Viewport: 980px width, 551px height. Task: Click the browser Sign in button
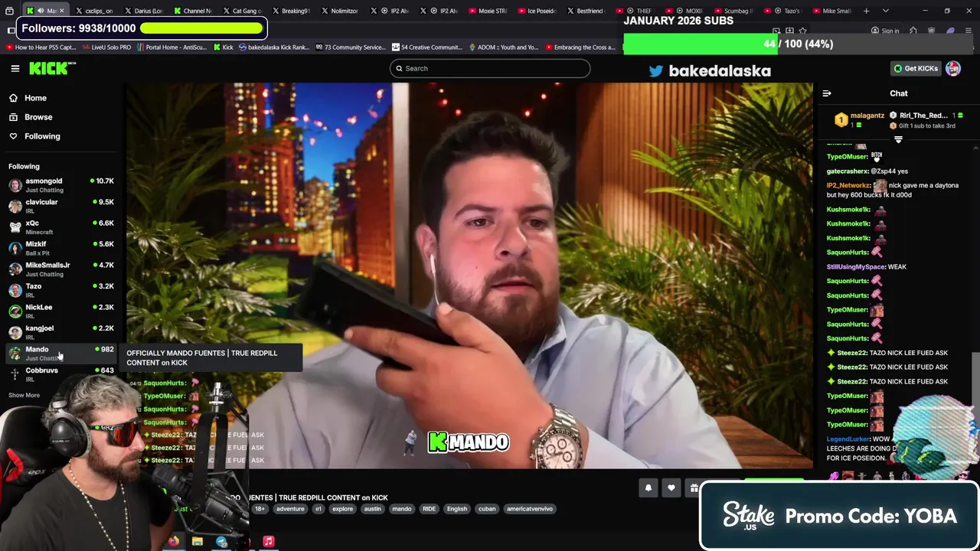tap(885, 31)
